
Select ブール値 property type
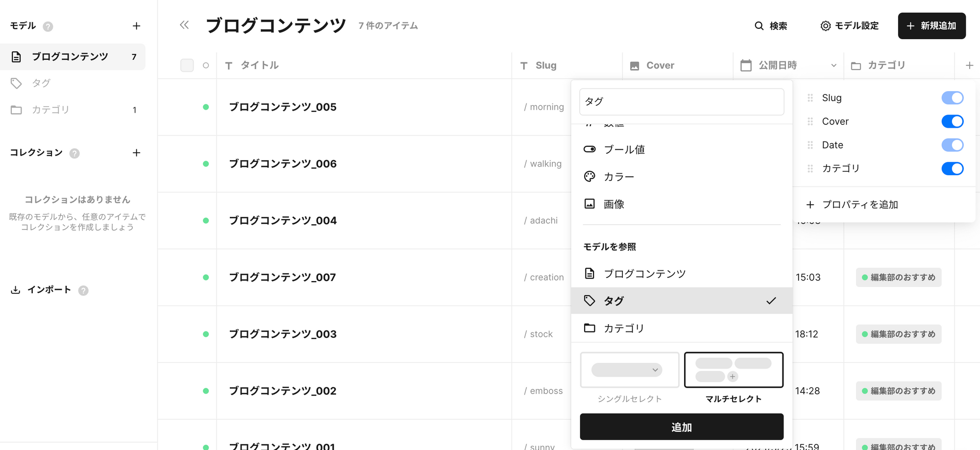(x=682, y=149)
